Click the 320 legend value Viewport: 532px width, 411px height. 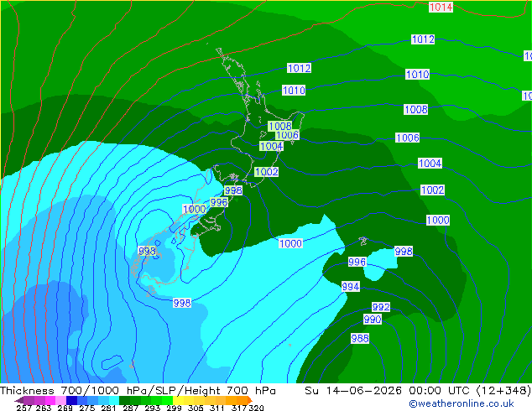(x=256, y=408)
